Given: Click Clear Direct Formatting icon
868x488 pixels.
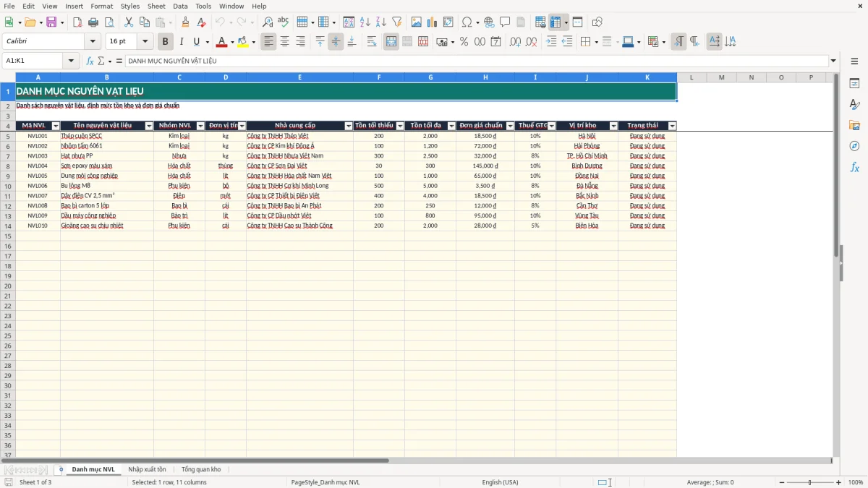Looking at the screenshot, I should [x=201, y=22].
